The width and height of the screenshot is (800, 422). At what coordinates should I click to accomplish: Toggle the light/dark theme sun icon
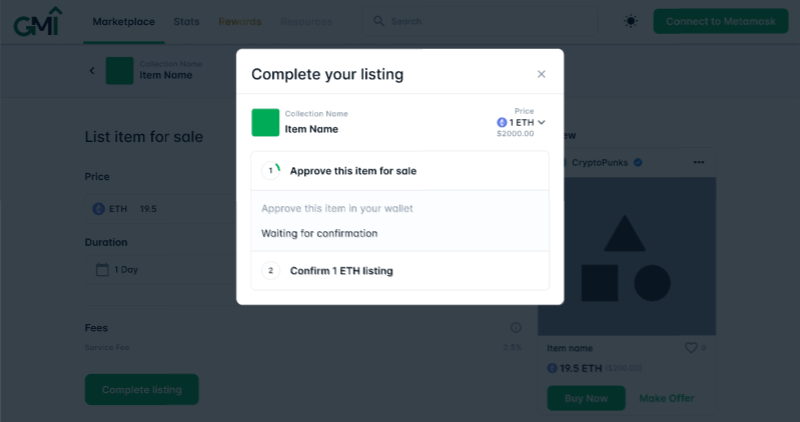pyautogui.click(x=631, y=21)
